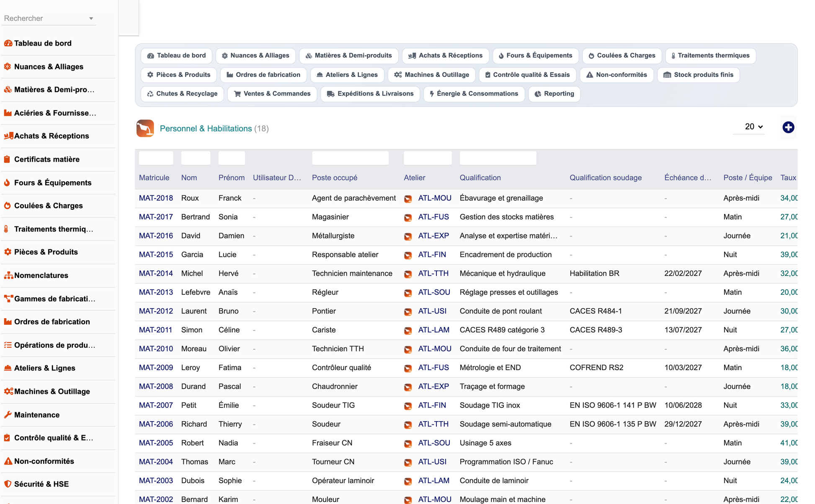Click the Poste occupé filter field

point(350,158)
